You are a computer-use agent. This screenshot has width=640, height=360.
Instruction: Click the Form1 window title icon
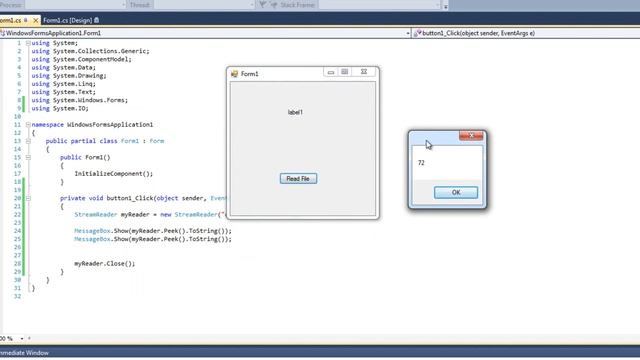[x=234, y=73]
